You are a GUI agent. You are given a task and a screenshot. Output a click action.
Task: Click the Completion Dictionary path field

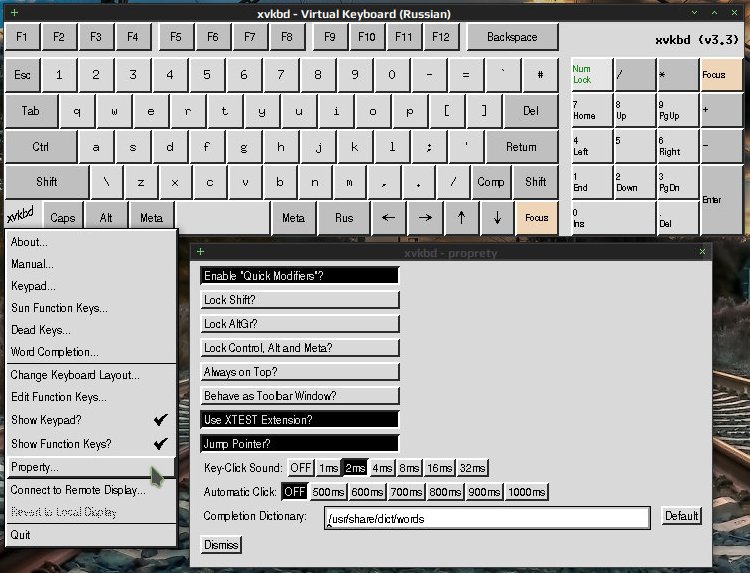click(x=487, y=518)
